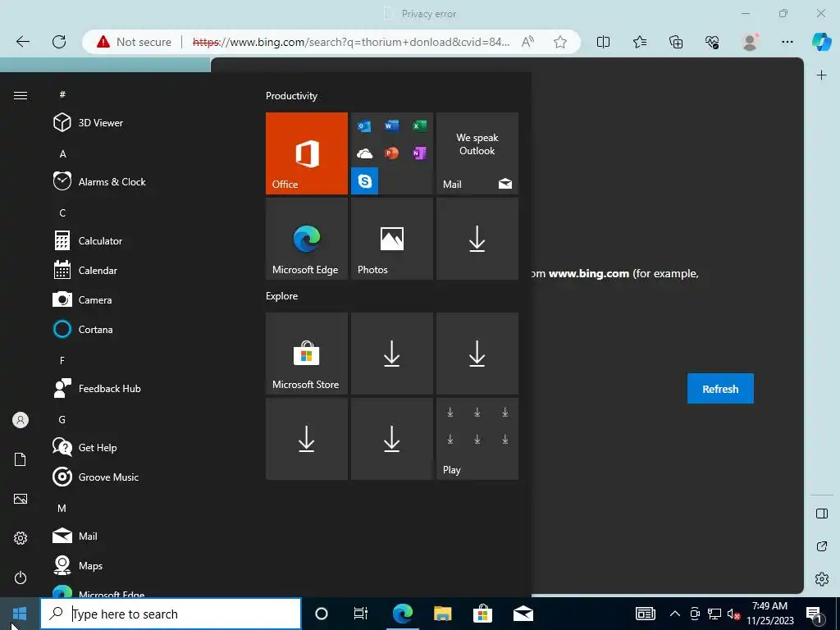Click the Not secure warning badge

pos(134,42)
